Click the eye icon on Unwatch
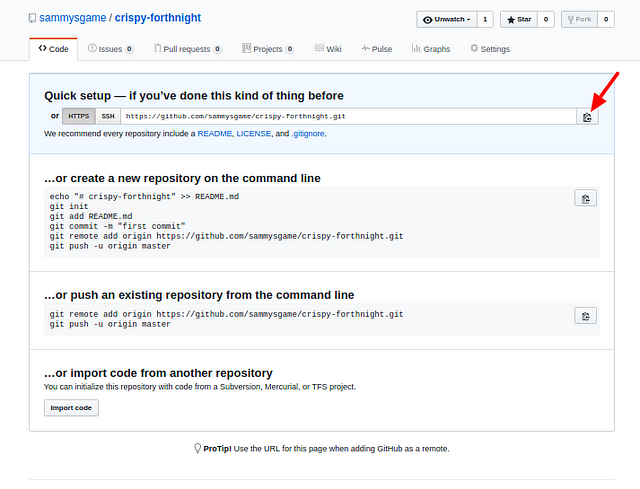 click(427, 20)
